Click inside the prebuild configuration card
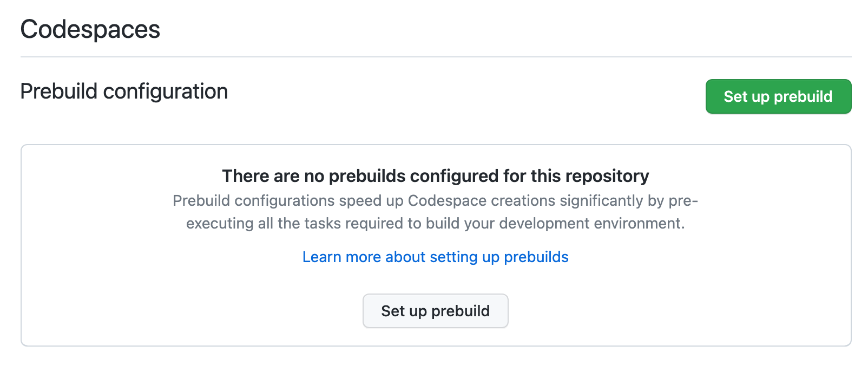868x365 pixels. click(435, 244)
